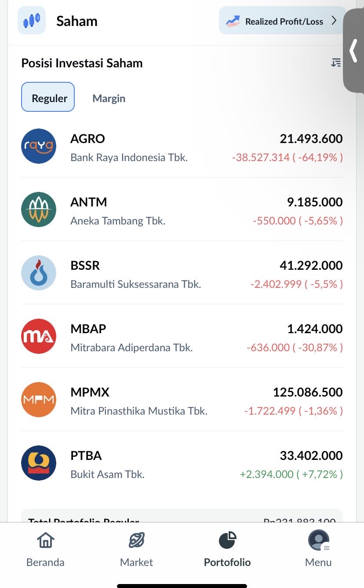Go to Beranda home icon
The height and width of the screenshot is (588, 364).
[45, 540]
